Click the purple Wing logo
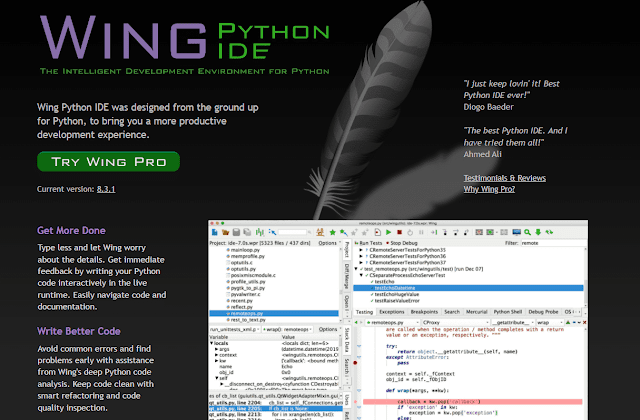This screenshot has height=420, width=640. click(124, 38)
